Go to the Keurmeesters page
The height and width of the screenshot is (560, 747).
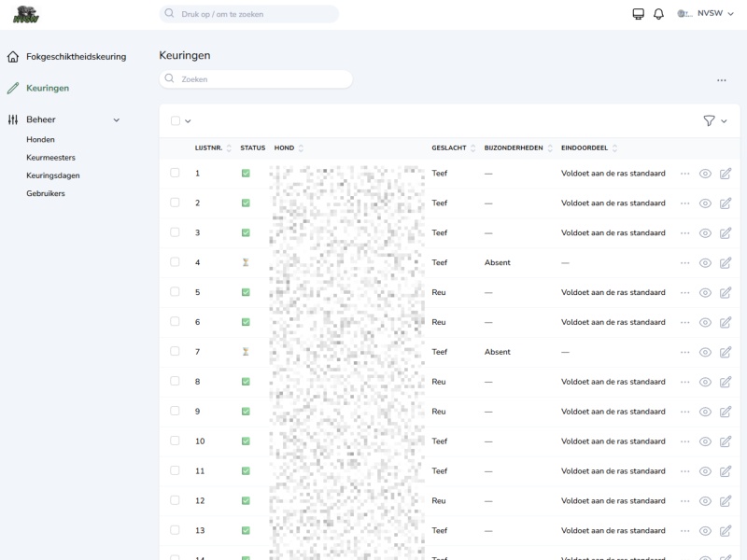click(x=50, y=158)
